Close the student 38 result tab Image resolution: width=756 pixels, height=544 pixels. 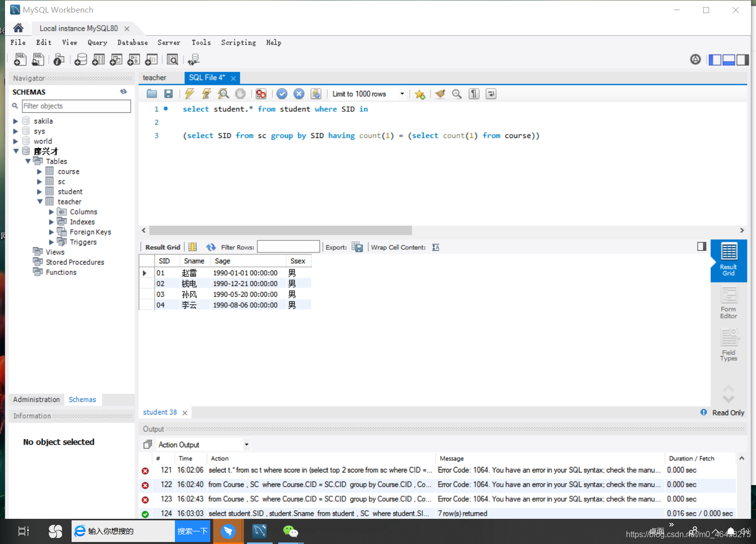tap(185, 413)
